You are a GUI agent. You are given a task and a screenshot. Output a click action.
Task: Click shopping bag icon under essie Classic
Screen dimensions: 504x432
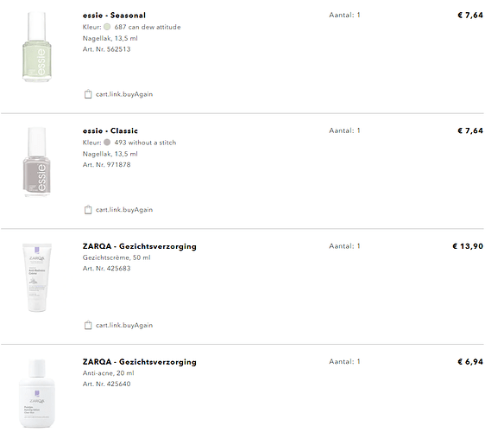pyautogui.click(x=88, y=210)
